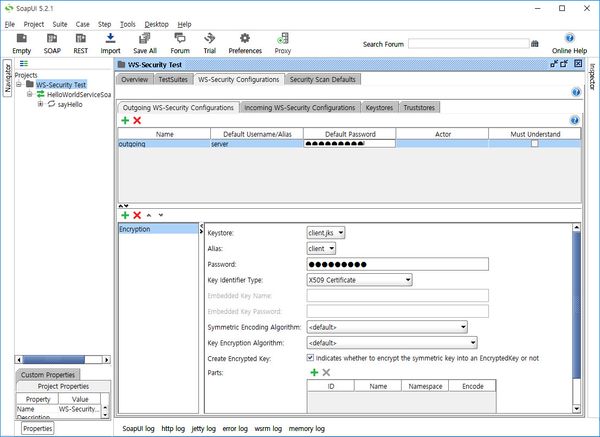Switch to the Keystores tab

click(379, 107)
